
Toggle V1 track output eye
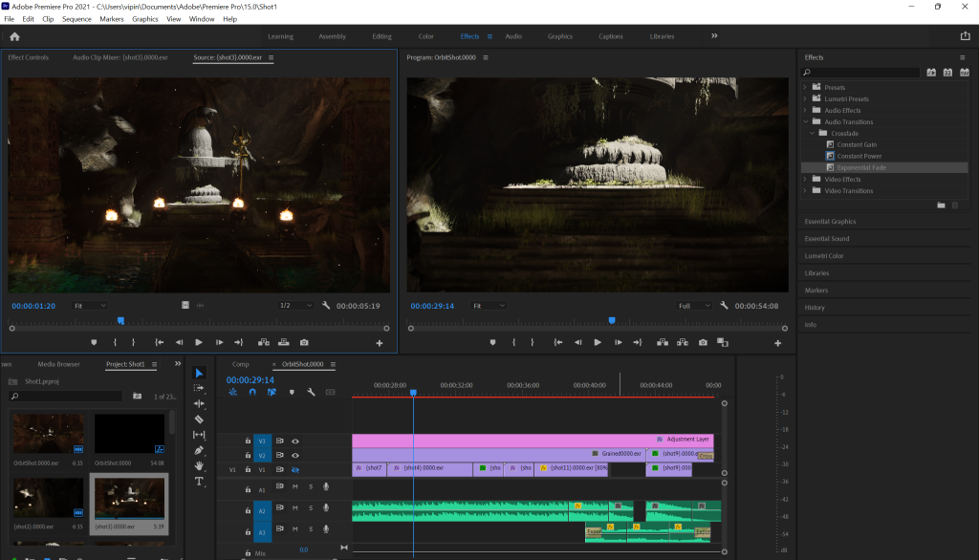click(x=295, y=470)
